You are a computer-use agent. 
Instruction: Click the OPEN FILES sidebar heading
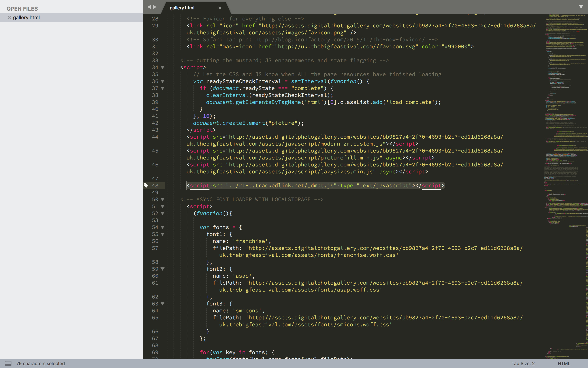tap(22, 9)
